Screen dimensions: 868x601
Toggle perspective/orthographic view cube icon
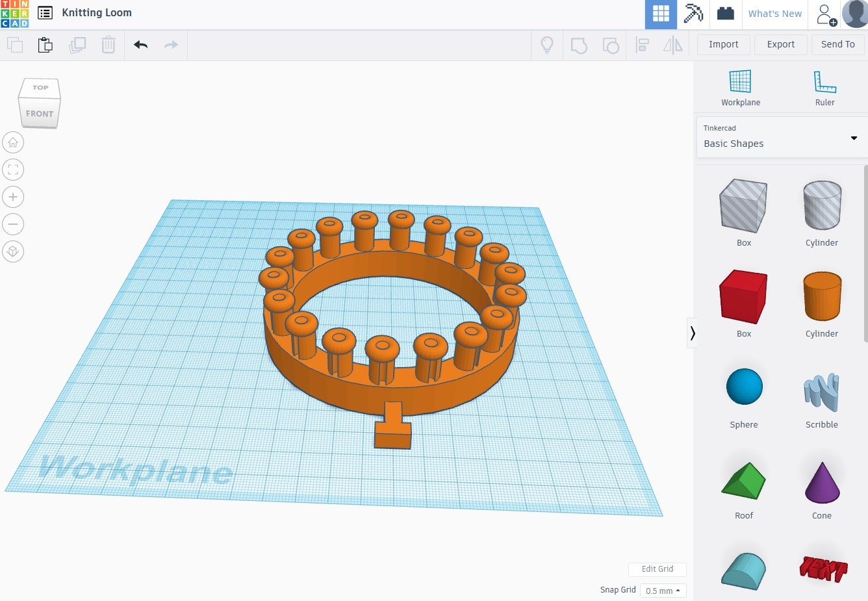point(13,251)
